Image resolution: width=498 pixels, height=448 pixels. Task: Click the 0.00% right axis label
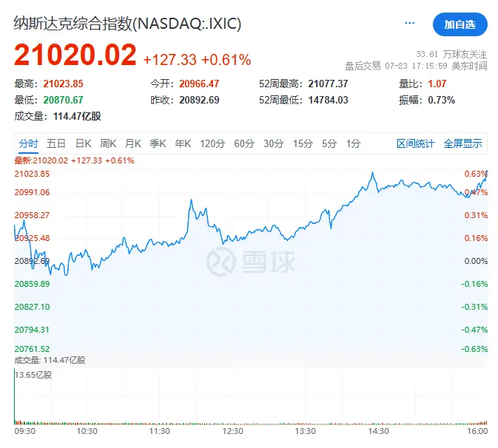(x=476, y=261)
